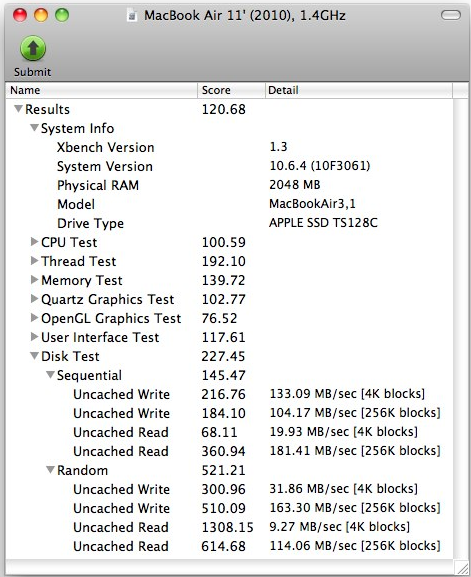The width and height of the screenshot is (471, 577).
Task: Click the Xbench version value 1.3
Action: (x=278, y=147)
